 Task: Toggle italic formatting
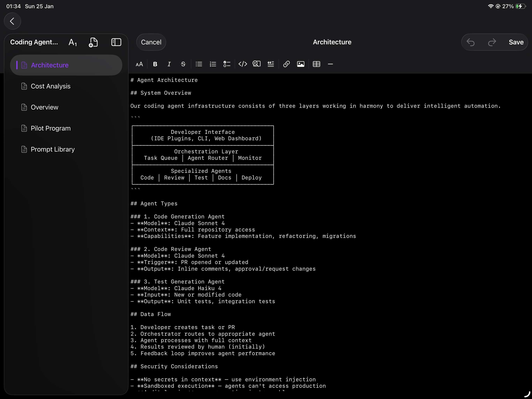tap(169, 64)
